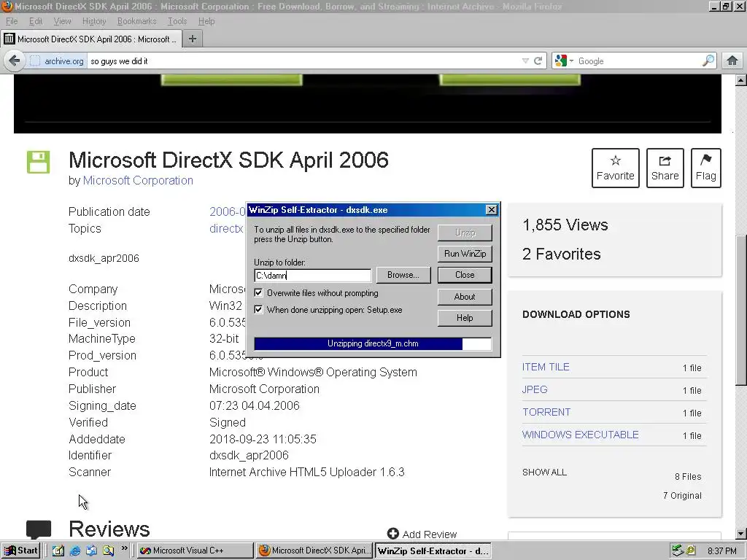Viewport: 747px width, 560px height.
Task: Toggle Overwrite files without prompting checkbox
Action: [x=258, y=293]
